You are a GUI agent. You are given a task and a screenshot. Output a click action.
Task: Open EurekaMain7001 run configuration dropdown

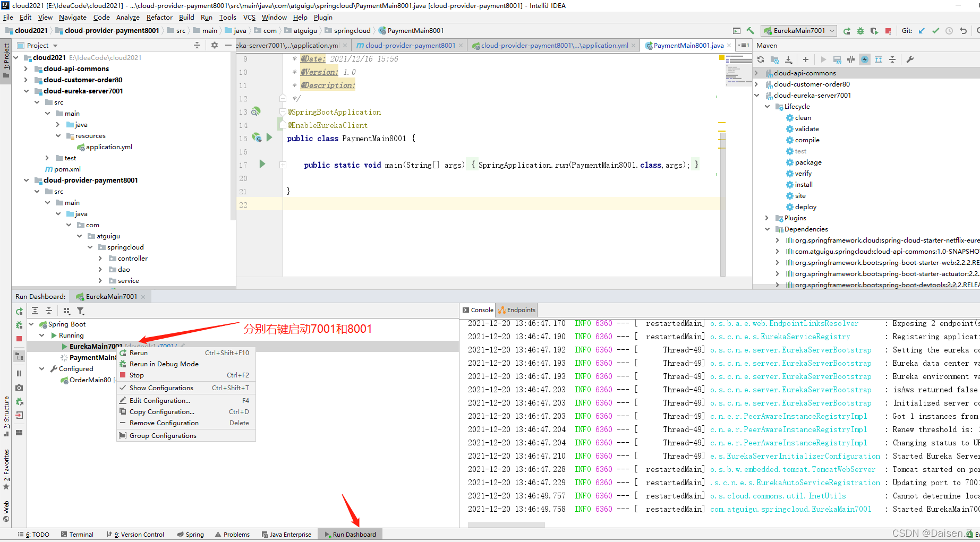[799, 31]
